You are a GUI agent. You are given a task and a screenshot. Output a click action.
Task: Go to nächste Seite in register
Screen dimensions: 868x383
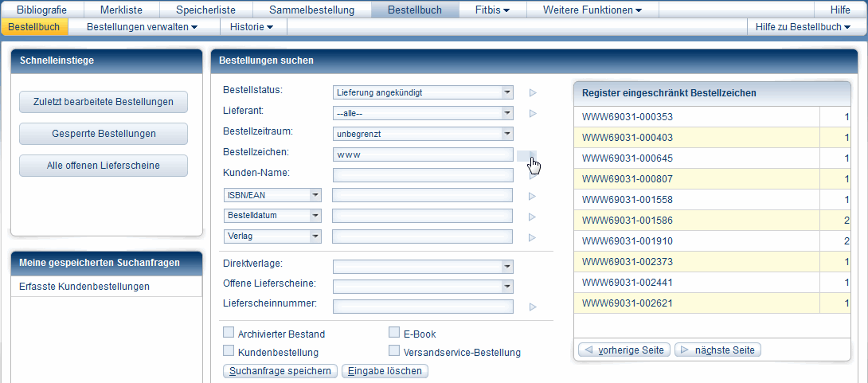pyautogui.click(x=717, y=350)
